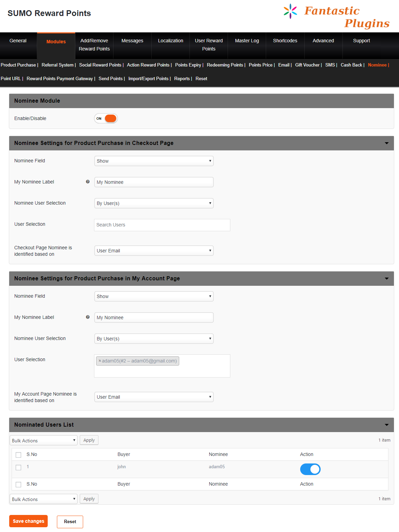
Task: Click My Account User Selection box
Action: pos(162,366)
